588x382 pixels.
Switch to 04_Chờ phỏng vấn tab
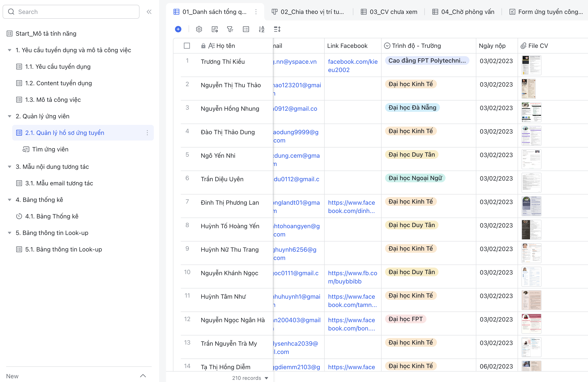click(463, 12)
